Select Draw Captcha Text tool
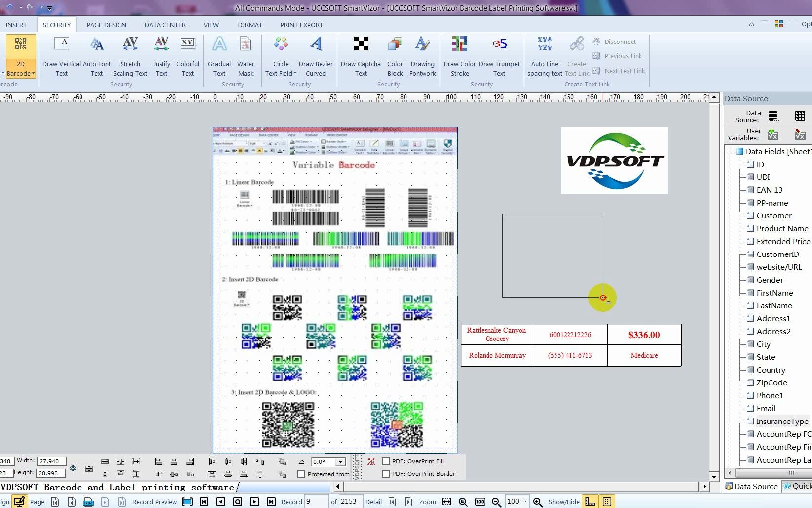Screen dimensions: 812x508 pyautogui.click(x=361, y=57)
